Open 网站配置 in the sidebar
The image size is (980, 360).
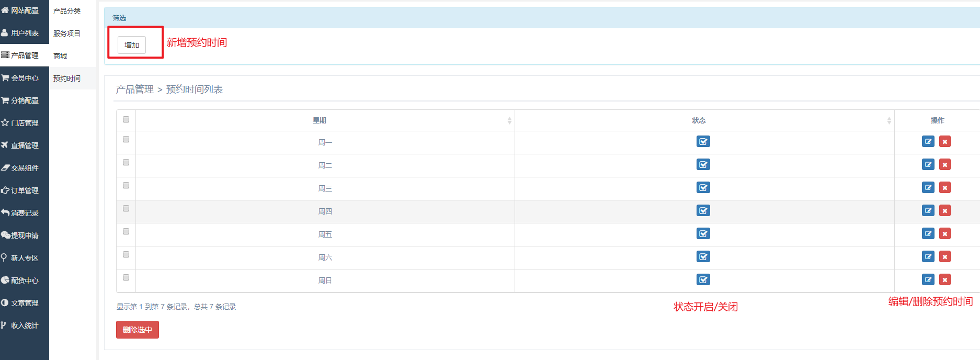coord(25,10)
